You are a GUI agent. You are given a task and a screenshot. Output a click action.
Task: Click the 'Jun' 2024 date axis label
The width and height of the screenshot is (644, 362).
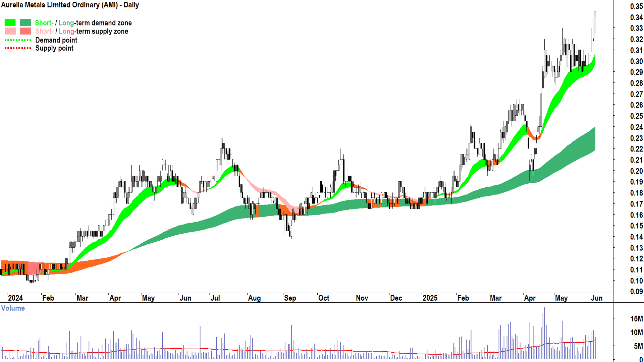click(185, 298)
